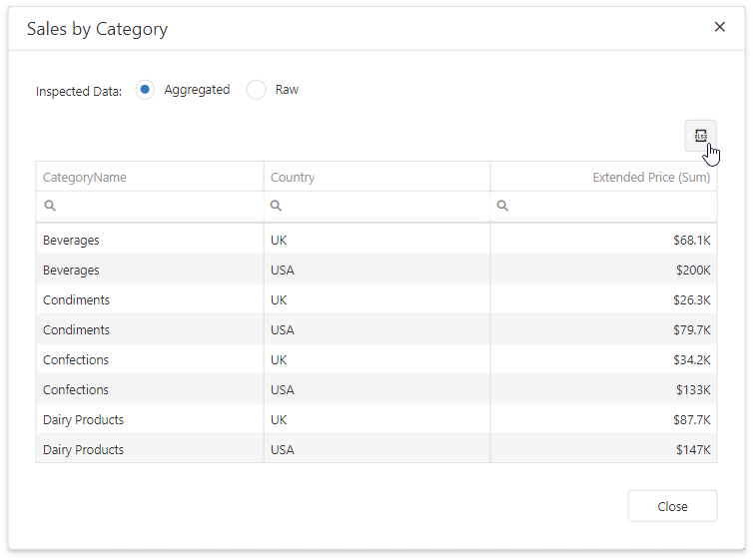The width and height of the screenshot is (753, 560).
Task: Click the $200K Beverages USA price cell
Action: click(x=692, y=270)
